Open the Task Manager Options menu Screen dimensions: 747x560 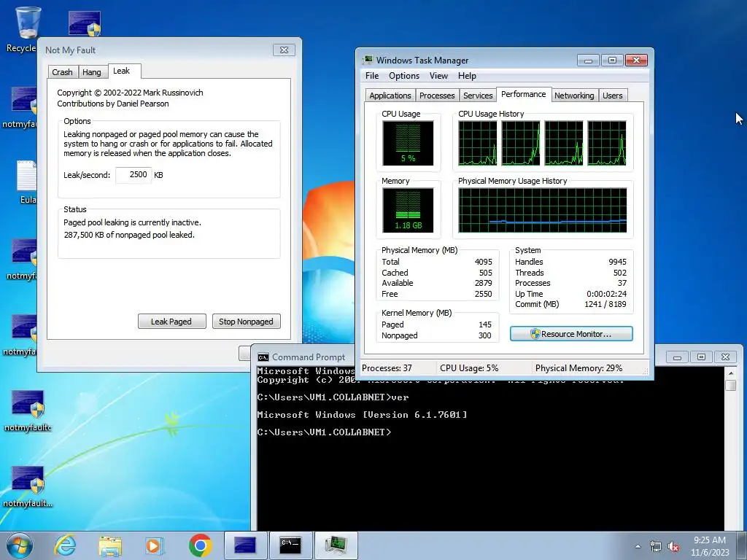pos(404,76)
